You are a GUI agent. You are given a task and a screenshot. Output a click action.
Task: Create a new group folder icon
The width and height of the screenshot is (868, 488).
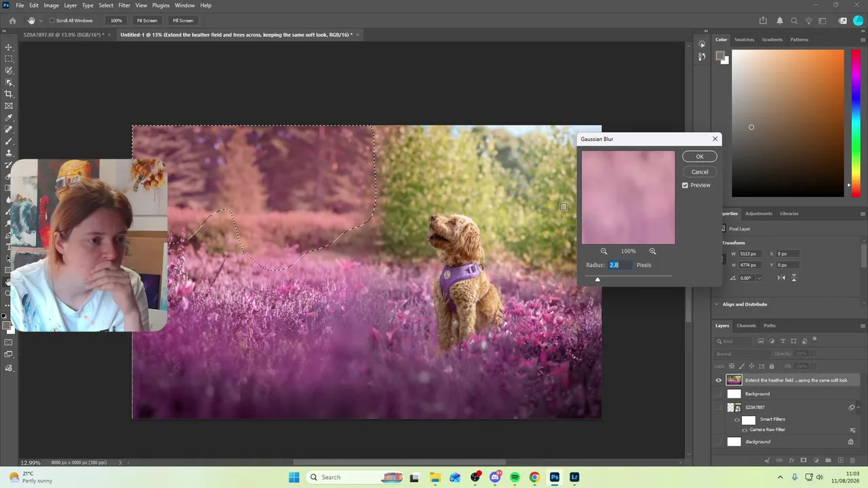[x=827, y=460]
